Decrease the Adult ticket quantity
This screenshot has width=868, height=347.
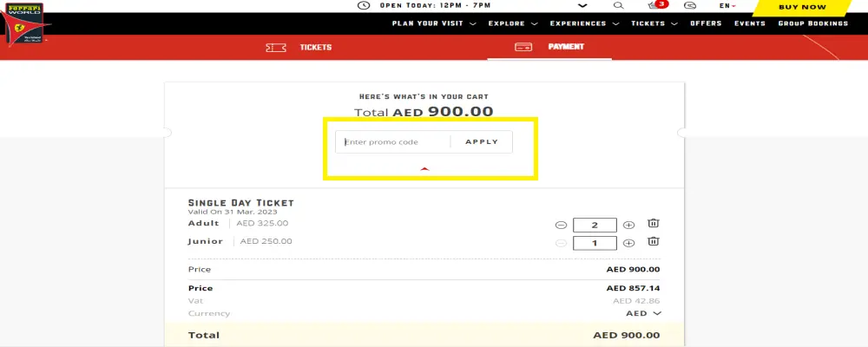[x=561, y=226]
